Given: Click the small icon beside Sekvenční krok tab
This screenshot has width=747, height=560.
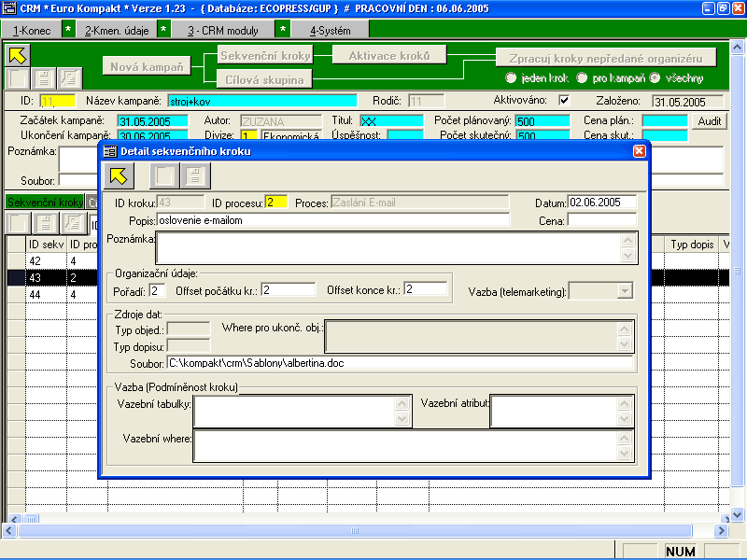Looking at the screenshot, I should click(x=92, y=202).
